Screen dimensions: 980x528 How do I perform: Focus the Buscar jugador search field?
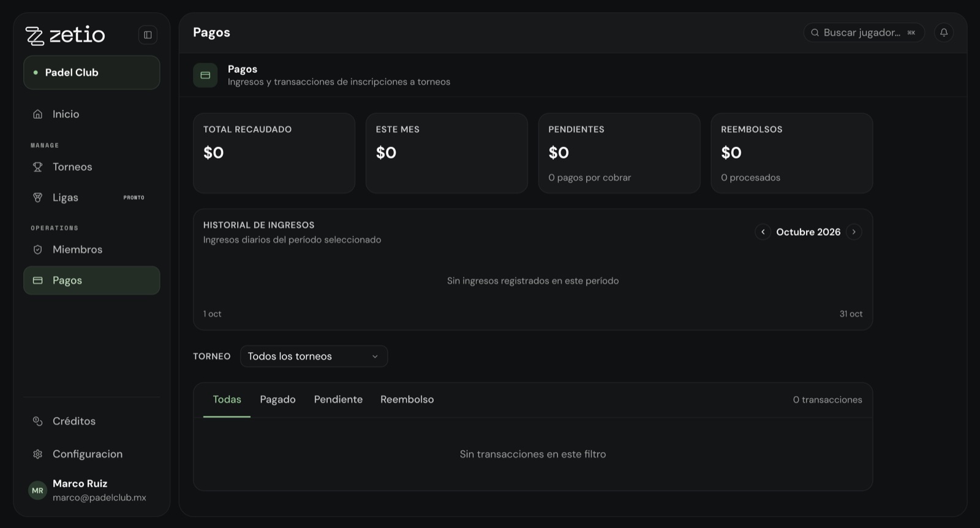pos(864,33)
